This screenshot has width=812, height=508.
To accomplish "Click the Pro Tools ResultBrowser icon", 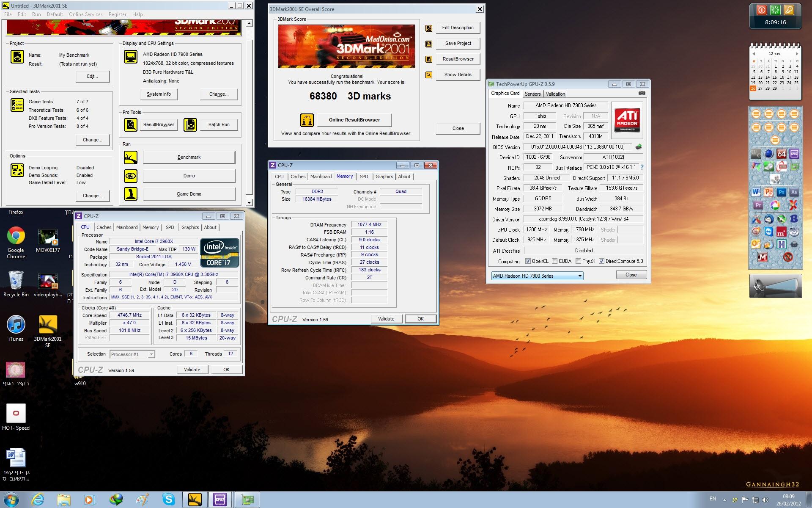I will [131, 124].
